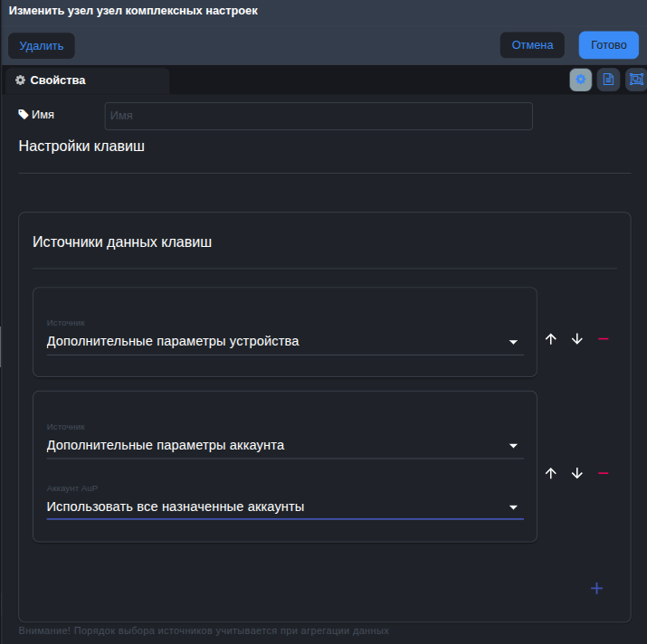The width and height of the screenshot is (647, 644).
Task: Open the appearance (object group) icon
Action: point(636,80)
